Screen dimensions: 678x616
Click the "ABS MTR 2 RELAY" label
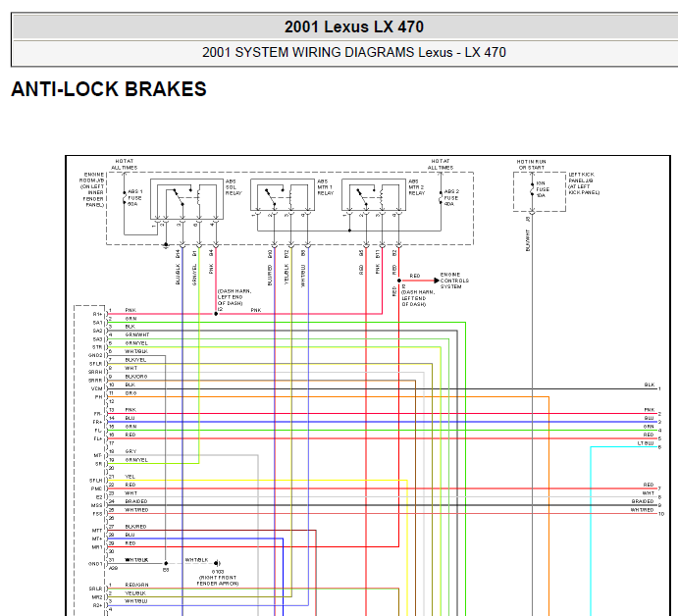[417, 187]
